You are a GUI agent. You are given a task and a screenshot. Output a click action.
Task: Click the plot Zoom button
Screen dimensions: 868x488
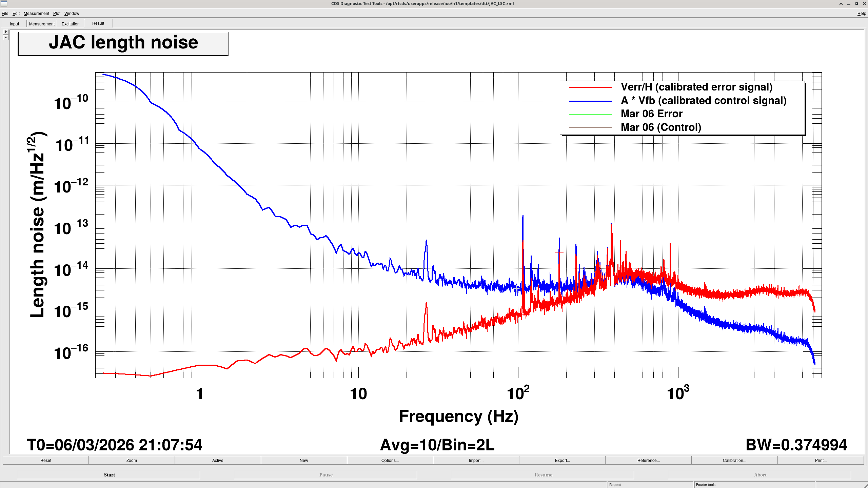coord(132,460)
